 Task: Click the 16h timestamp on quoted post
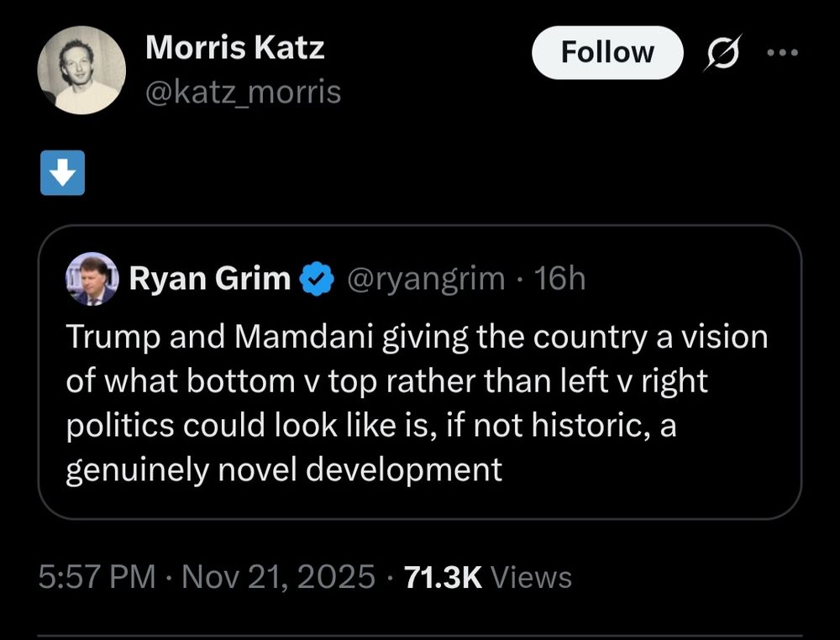(x=560, y=279)
